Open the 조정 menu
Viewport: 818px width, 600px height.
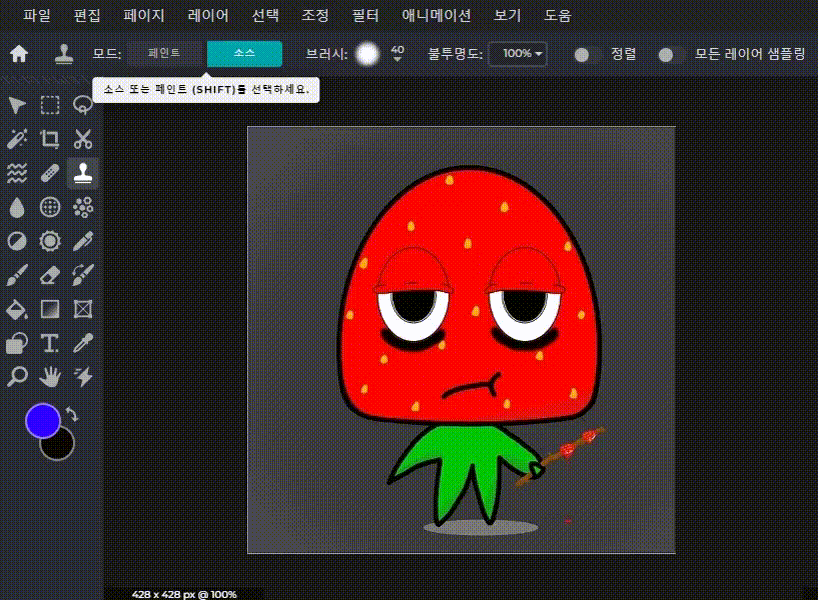click(x=315, y=15)
